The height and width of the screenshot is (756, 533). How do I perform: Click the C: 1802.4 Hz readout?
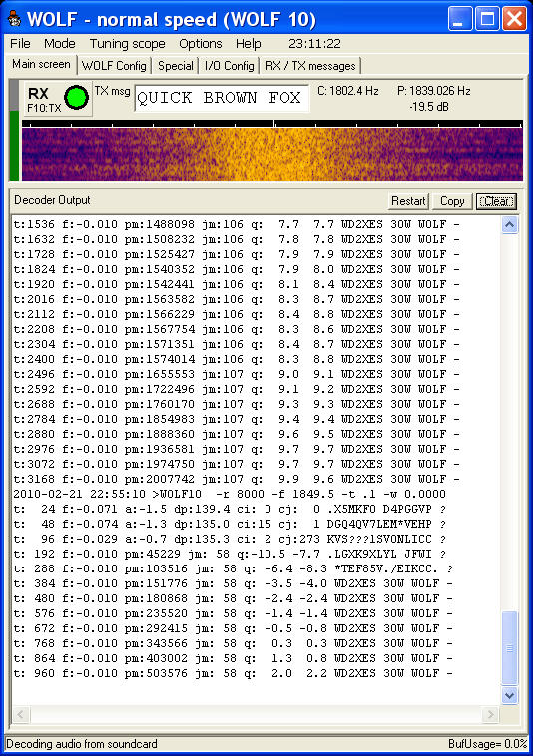[347, 91]
